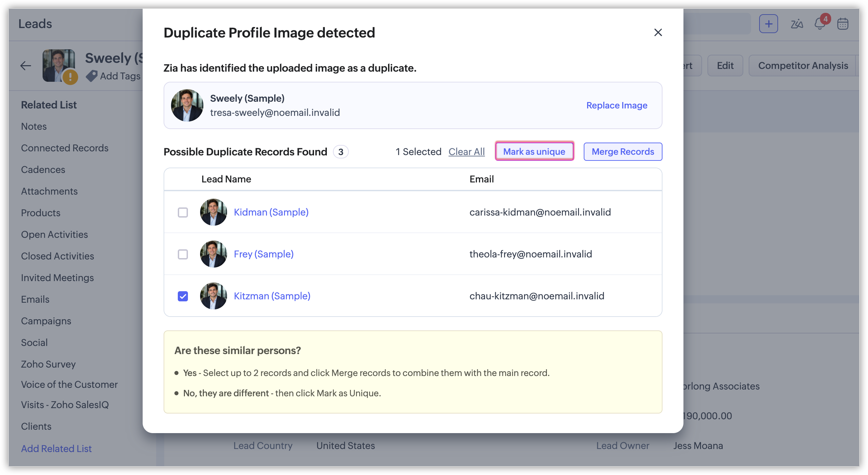The image size is (868, 475).
Task: Close the Duplicate Profile Image dialog
Action: pyautogui.click(x=658, y=32)
